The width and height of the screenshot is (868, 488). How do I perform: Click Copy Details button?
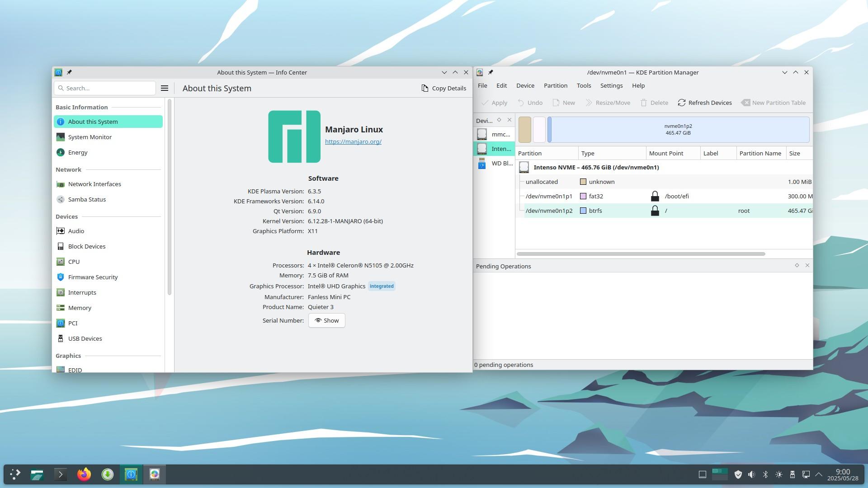coord(443,88)
